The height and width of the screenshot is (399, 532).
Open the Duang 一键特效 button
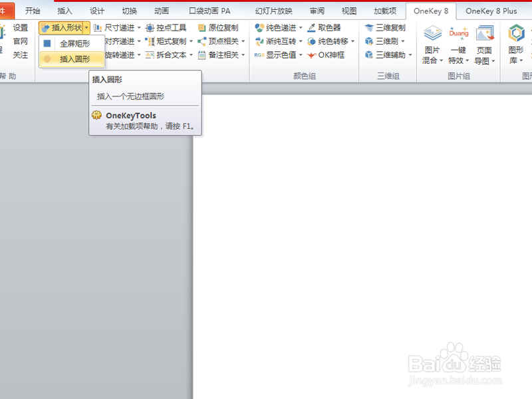click(459, 44)
